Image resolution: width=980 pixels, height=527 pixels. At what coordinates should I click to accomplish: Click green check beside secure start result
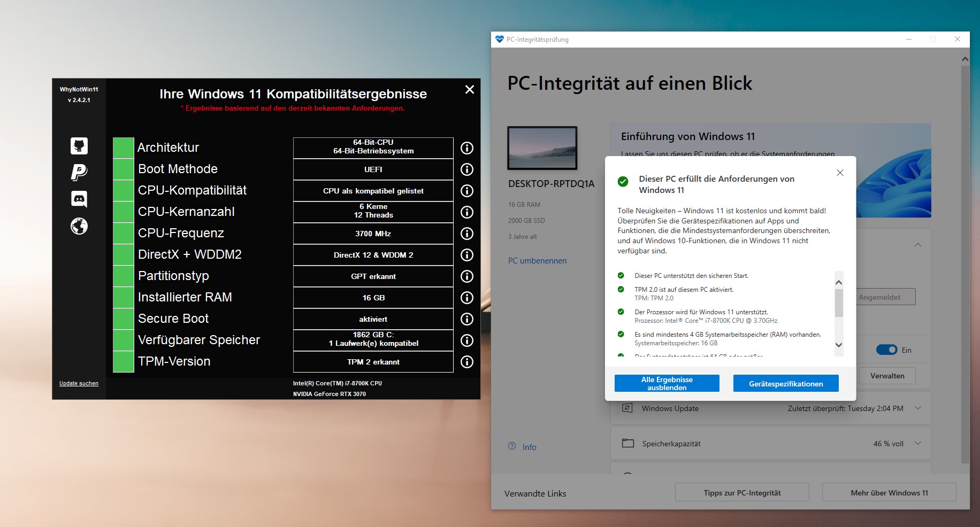click(x=621, y=275)
